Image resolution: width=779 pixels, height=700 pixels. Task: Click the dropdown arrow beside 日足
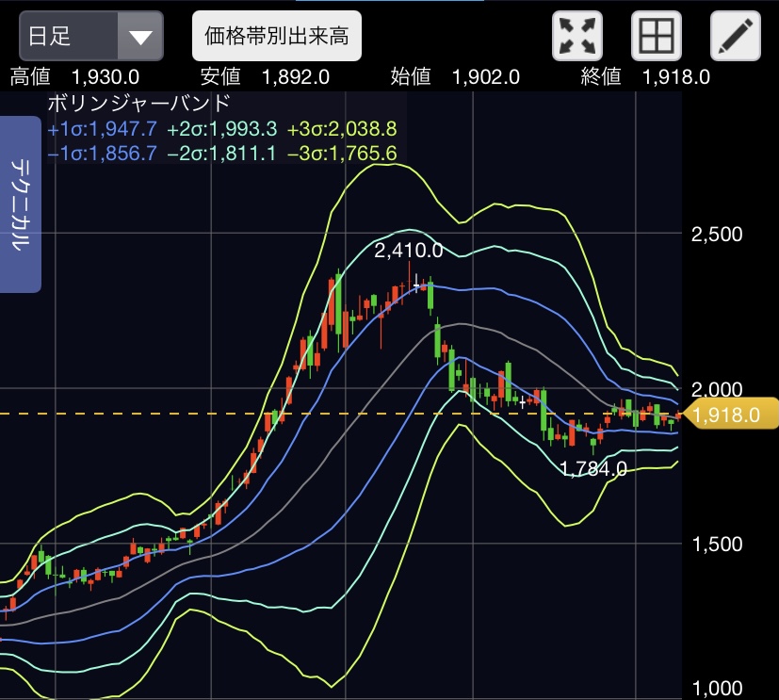point(140,37)
